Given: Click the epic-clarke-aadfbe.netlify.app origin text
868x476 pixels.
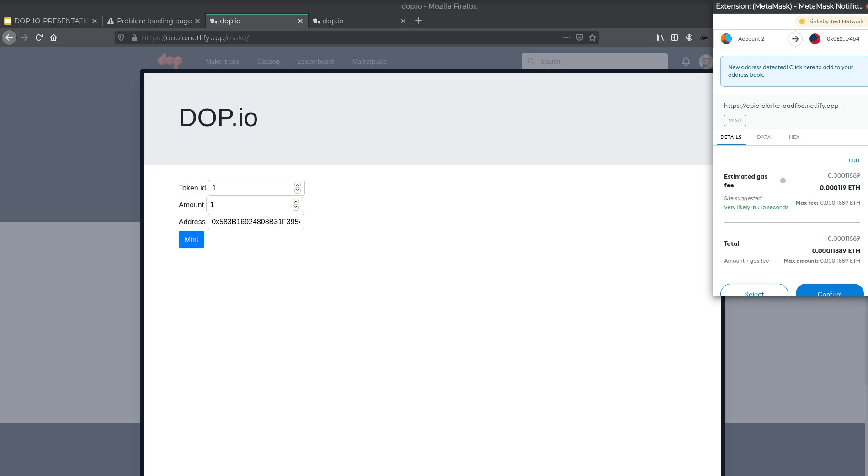Looking at the screenshot, I should 781,106.
